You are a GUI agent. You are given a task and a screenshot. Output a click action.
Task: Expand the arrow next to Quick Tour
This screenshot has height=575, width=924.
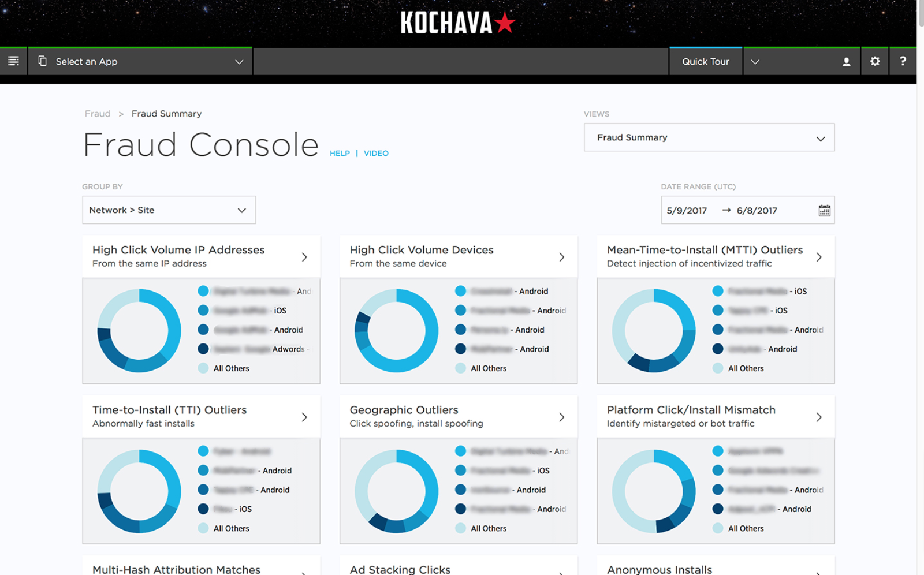755,62
